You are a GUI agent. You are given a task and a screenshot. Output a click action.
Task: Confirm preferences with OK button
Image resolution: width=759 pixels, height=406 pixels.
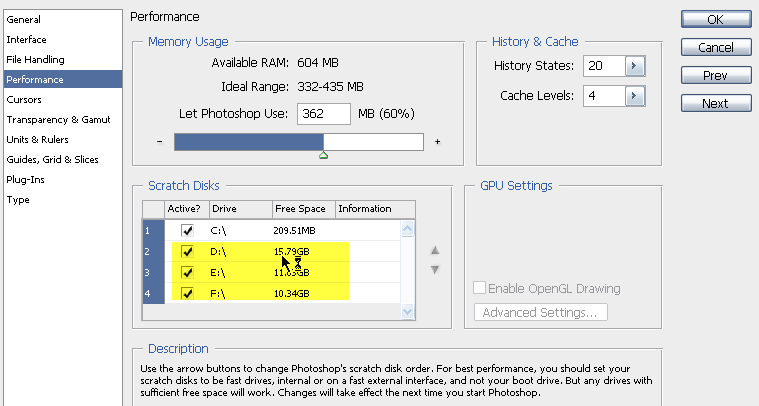pos(716,19)
